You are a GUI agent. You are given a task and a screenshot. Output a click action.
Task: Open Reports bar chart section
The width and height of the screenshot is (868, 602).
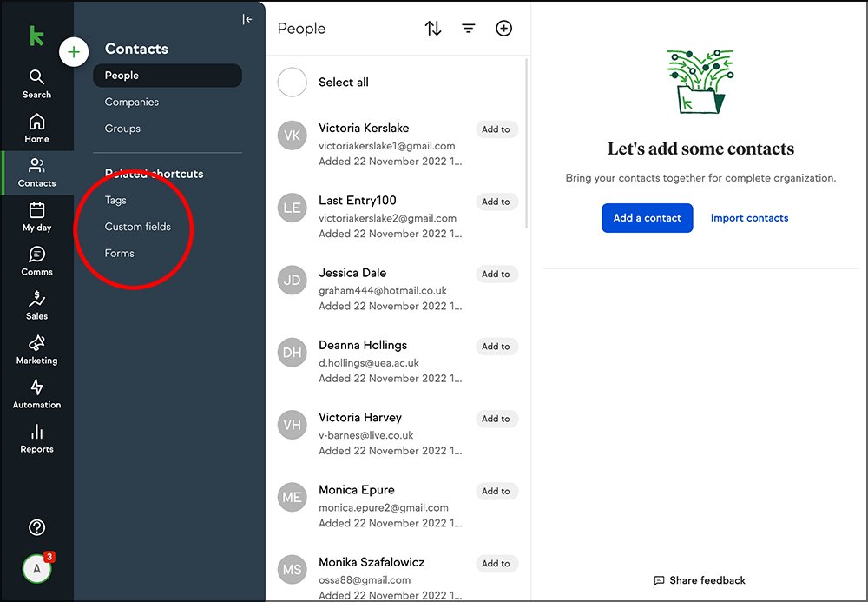point(36,438)
